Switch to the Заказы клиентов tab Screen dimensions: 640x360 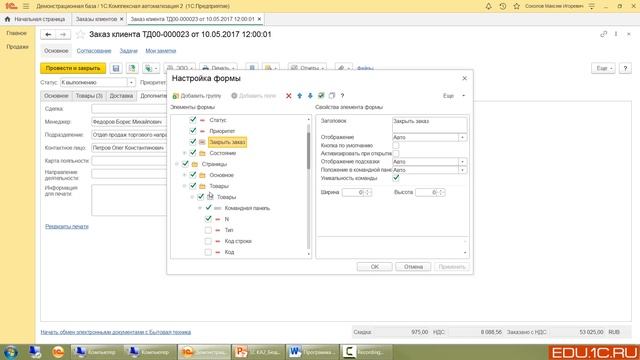(96, 19)
